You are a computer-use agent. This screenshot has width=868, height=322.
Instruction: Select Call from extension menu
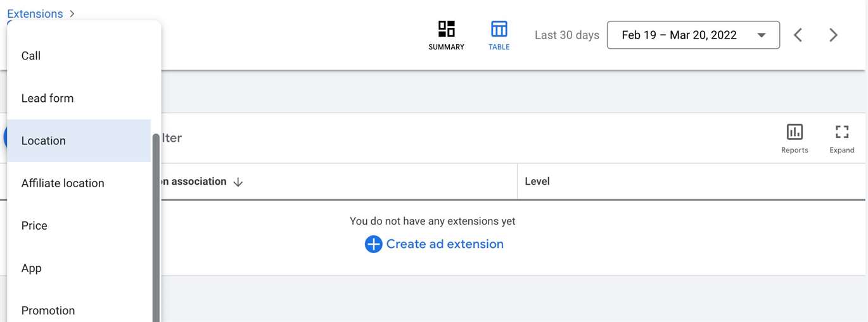tap(79, 56)
